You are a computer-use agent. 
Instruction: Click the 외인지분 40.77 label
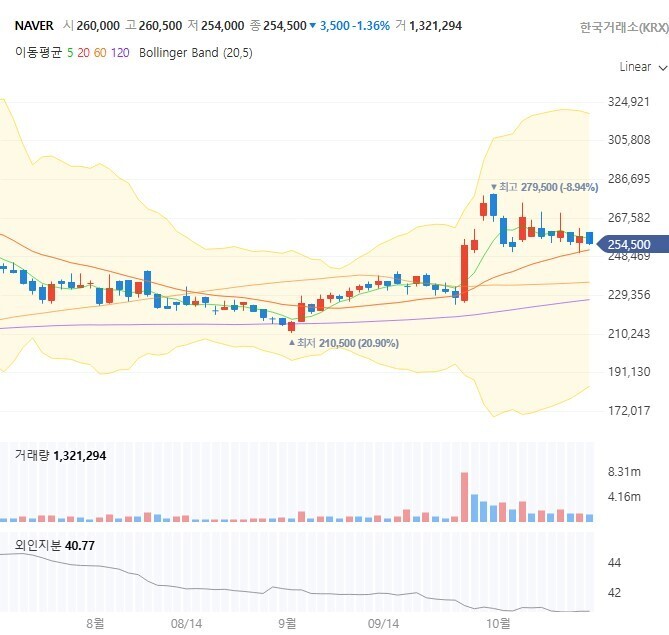(x=55, y=545)
